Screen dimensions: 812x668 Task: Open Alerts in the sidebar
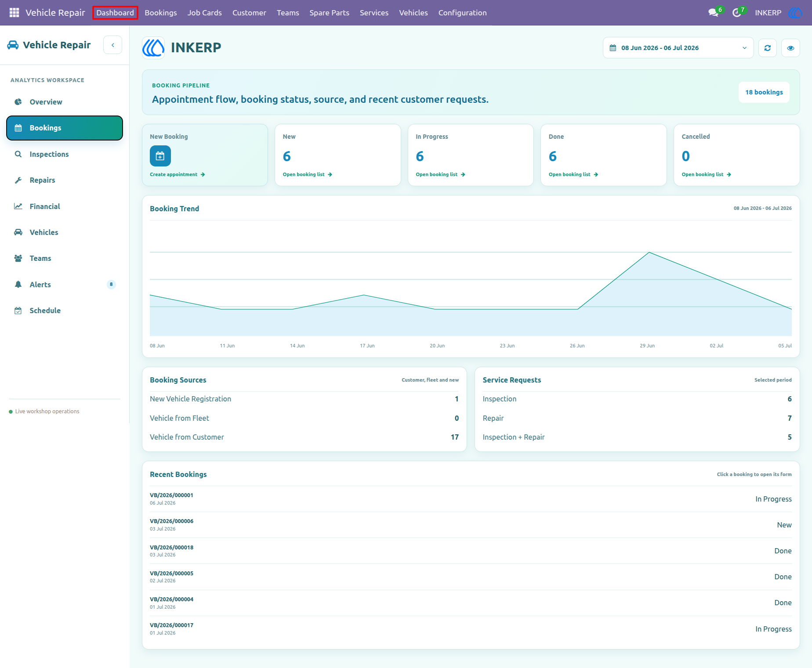[x=65, y=285]
